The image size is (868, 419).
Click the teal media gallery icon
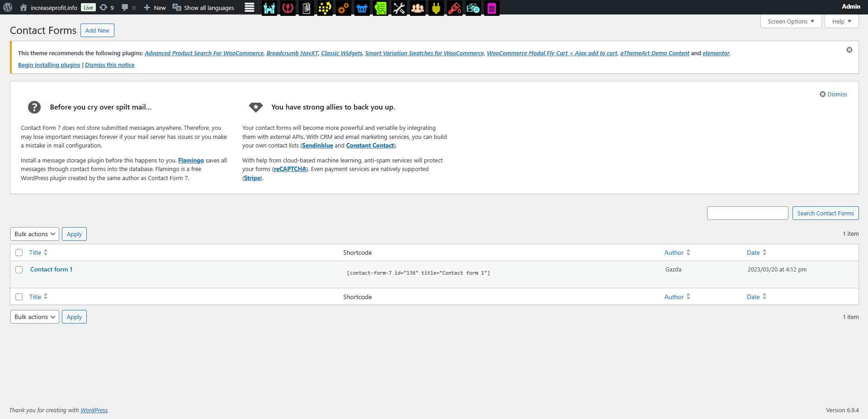pyautogui.click(x=473, y=8)
